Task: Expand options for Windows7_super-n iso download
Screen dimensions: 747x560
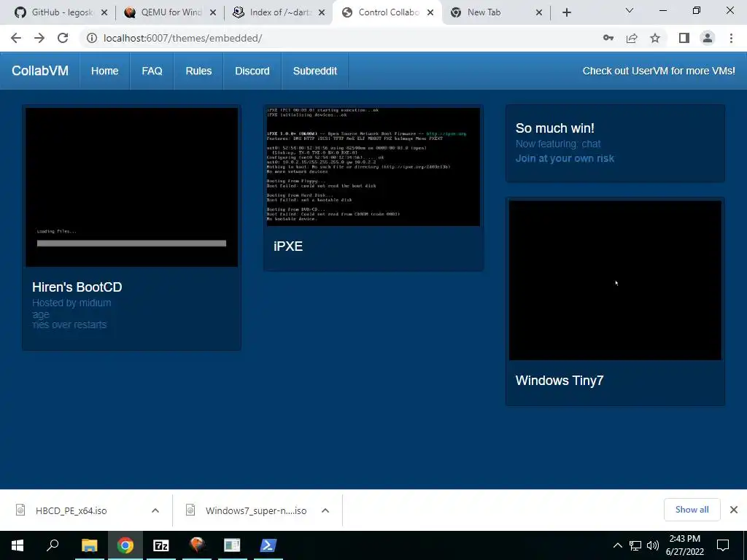Action: coord(325,510)
